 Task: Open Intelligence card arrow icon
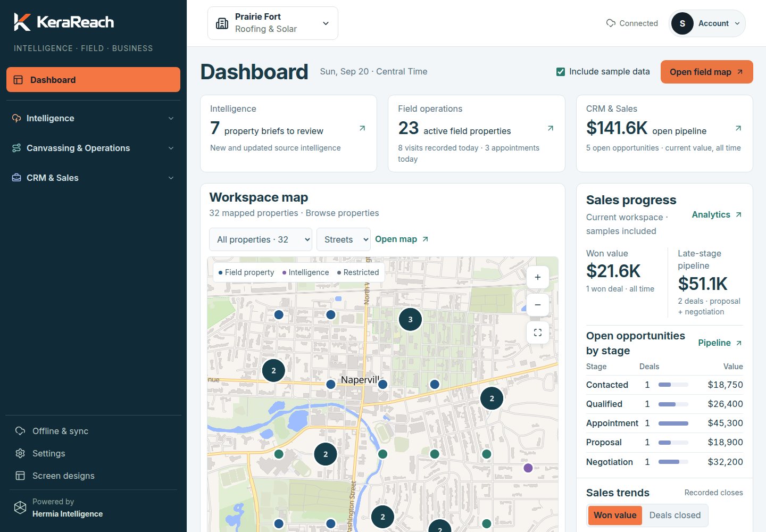[362, 128]
